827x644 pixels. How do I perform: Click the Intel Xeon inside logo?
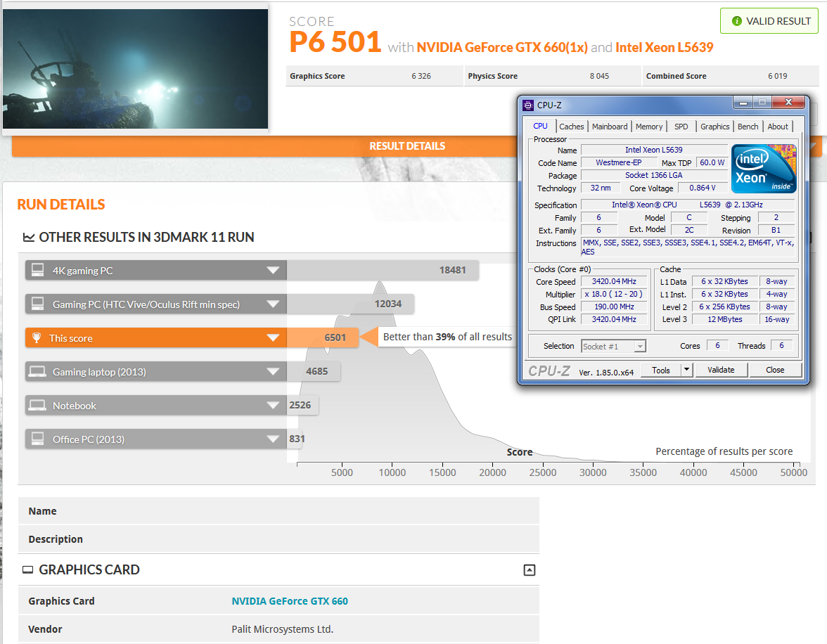pos(763,169)
